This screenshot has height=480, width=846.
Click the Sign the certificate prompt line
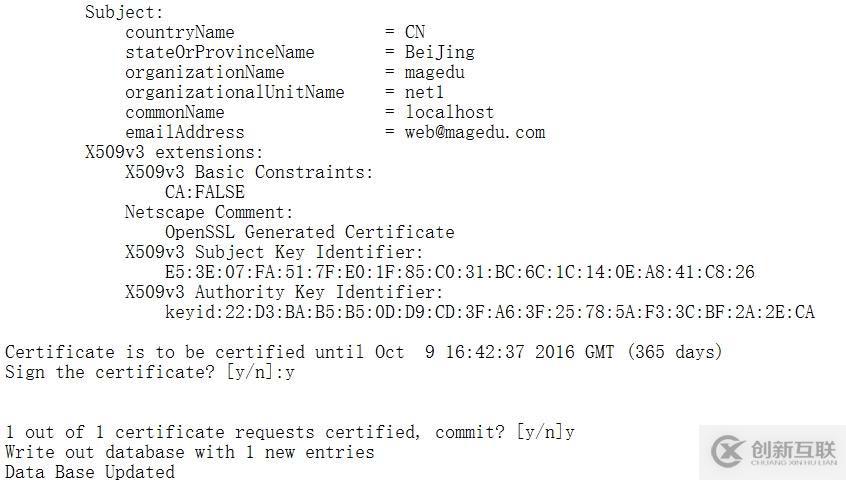(149, 372)
